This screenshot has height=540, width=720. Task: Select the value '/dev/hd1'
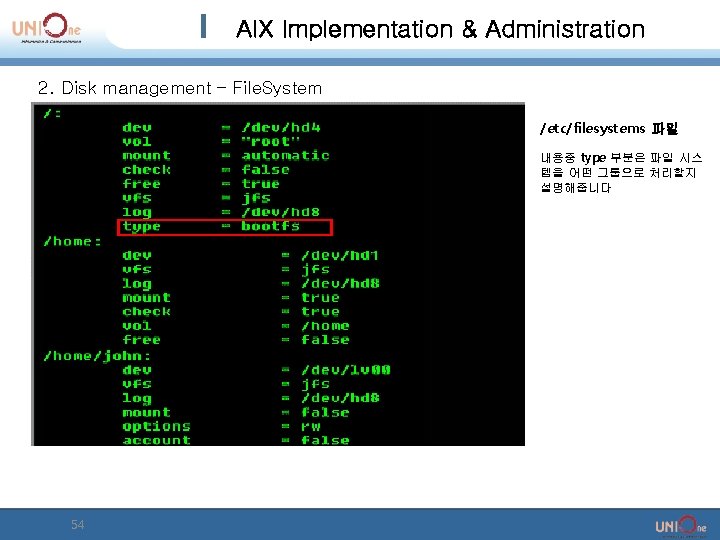click(x=340, y=255)
